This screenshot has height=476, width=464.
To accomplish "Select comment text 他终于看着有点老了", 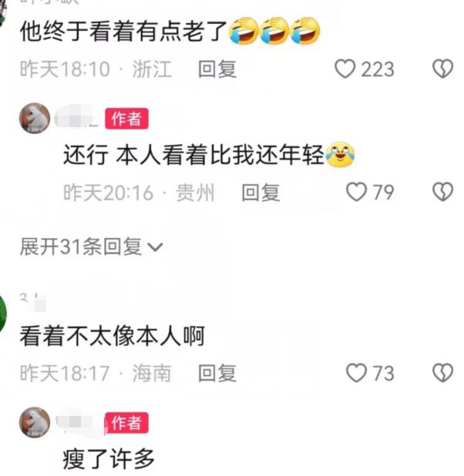I will point(123,32).
